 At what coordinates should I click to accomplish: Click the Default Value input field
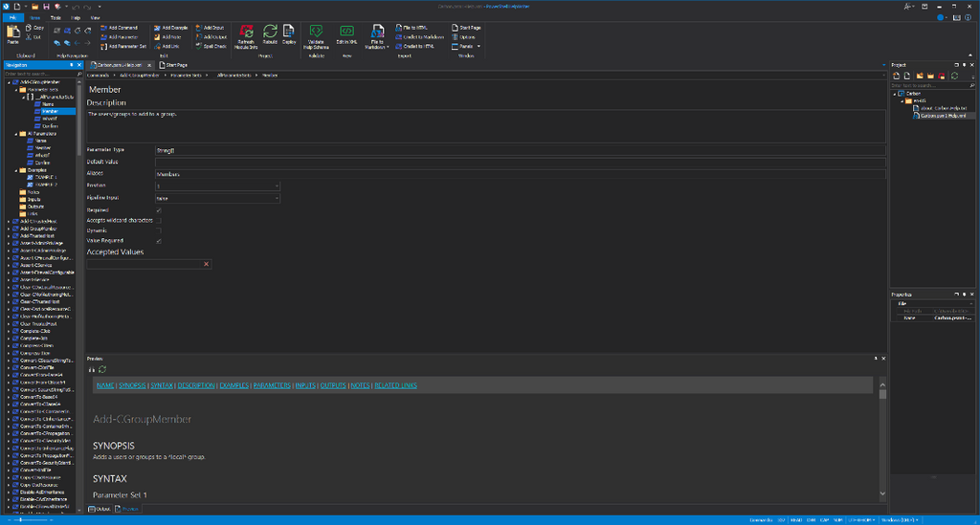tap(520, 163)
